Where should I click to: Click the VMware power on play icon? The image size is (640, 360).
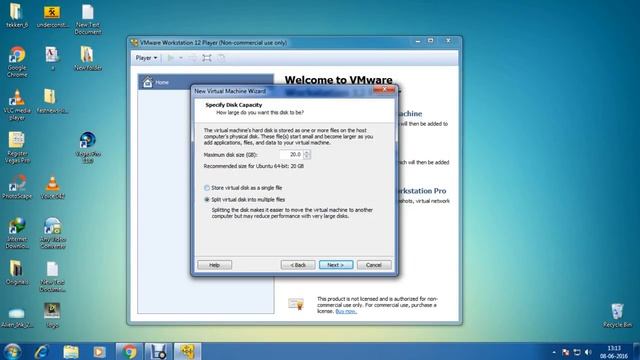pos(171,58)
